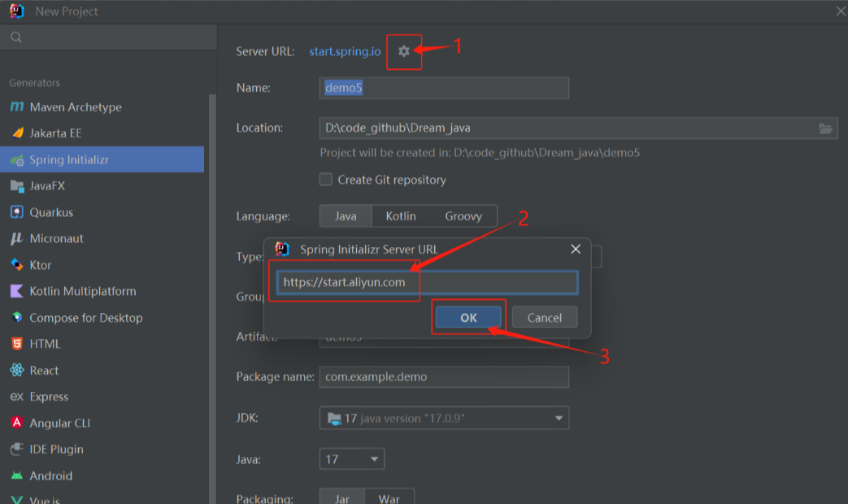Select Spring Initializr generator
848x504 pixels.
(x=102, y=159)
